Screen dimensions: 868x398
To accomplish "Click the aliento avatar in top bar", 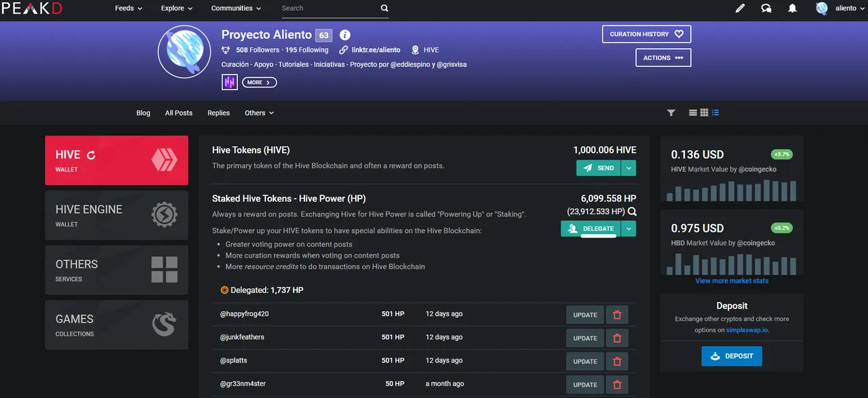I will click(x=822, y=8).
